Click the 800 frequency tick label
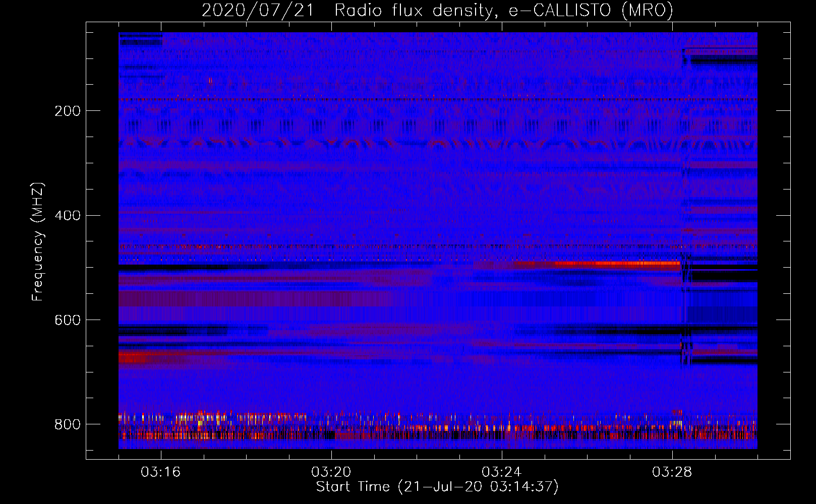Screen dimensions: 816x504 (68, 424)
